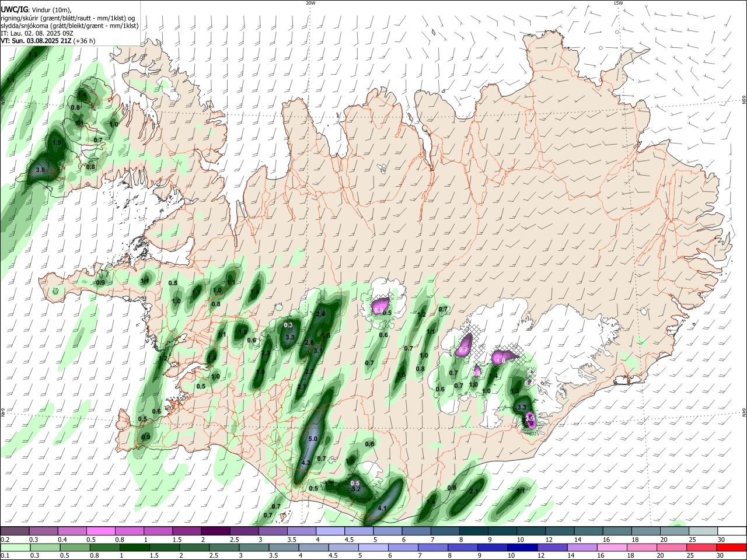
Task: Click the palest green 0.1 swatch in lower legend
Action: click(x=15, y=547)
